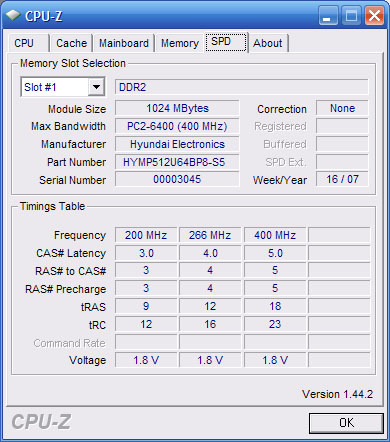This screenshot has width=390, height=442.
Task: Open the Mainboard tab
Action: point(124,43)
